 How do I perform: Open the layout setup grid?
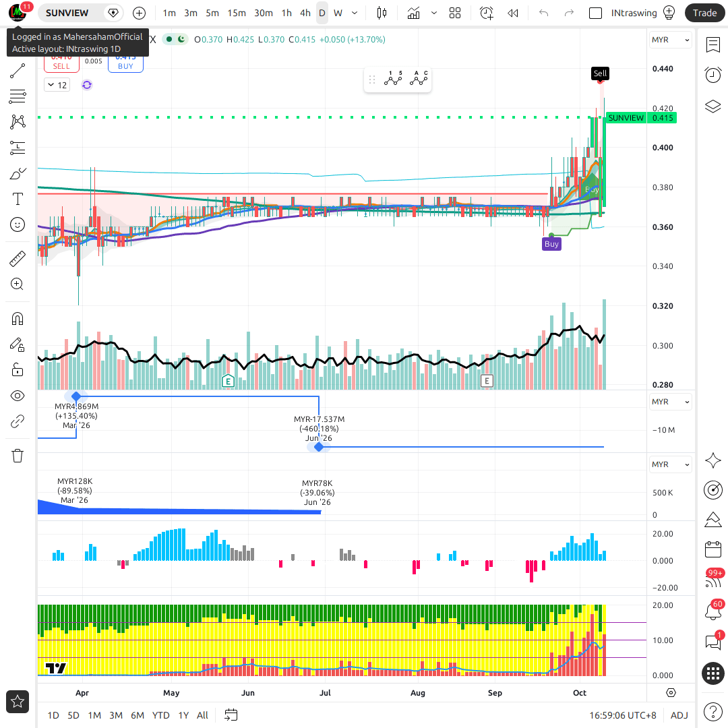click(x=455, y=13)
